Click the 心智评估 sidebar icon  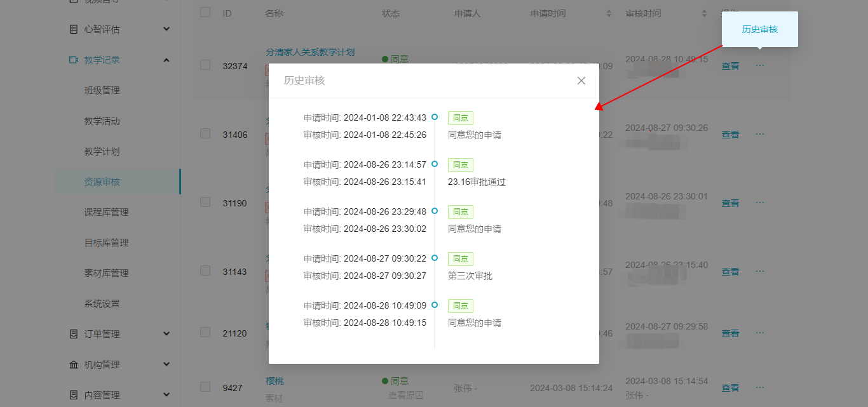coord(73,29)
